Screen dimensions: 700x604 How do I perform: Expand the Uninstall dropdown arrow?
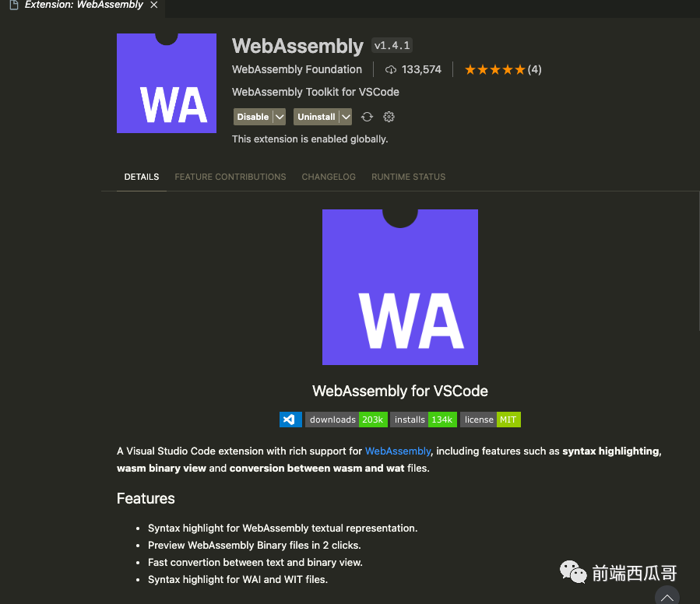pyautogui.click(x=346, y=117)
